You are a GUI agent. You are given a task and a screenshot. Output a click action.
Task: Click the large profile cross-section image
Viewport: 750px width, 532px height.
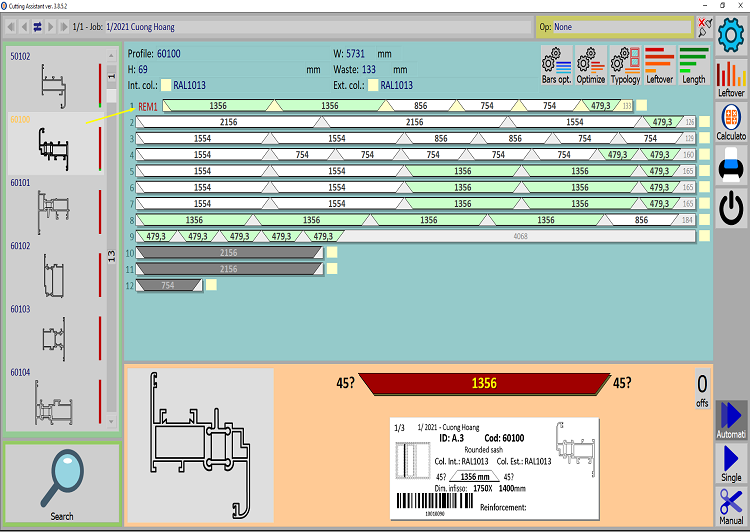pos(201,445)
